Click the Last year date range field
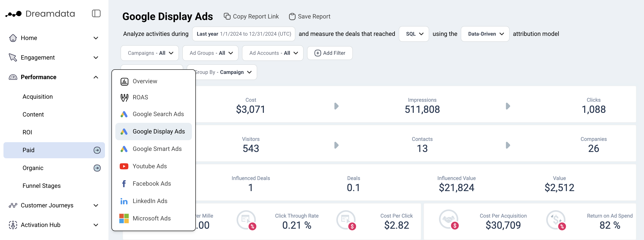The width and height of the screenshot is (644, 240). (x=244, y=34)
